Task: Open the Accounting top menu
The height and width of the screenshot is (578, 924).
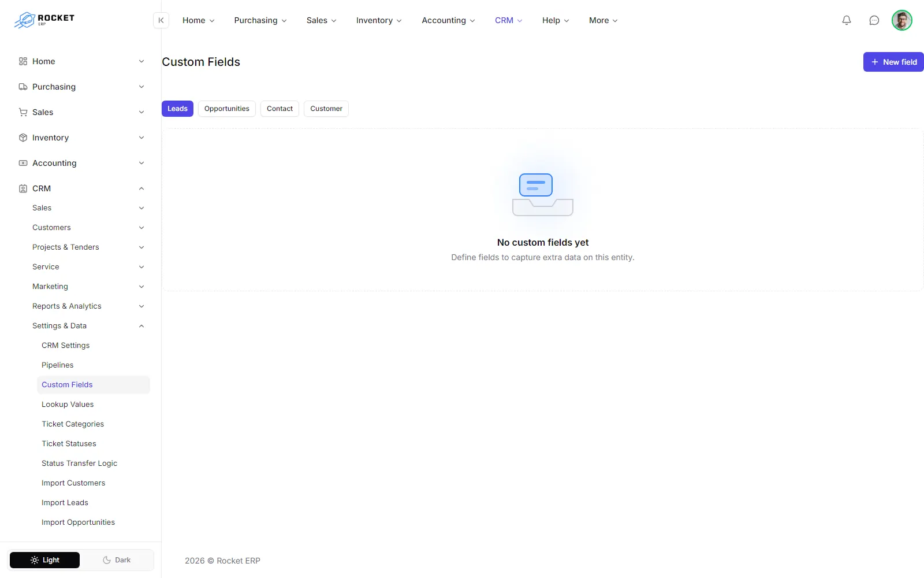Action: tap(448, 20)
